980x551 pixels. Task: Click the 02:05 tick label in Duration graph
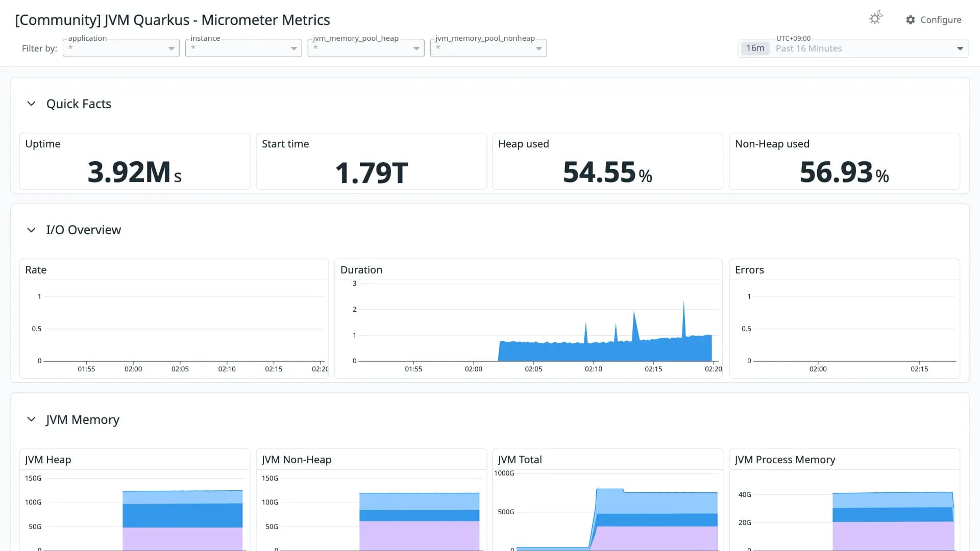tap(533, 369)
